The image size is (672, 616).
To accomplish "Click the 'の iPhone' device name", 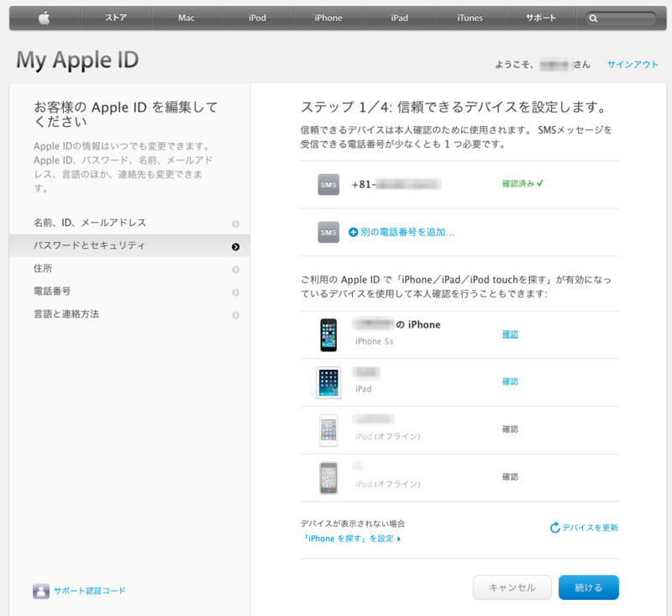I will 417,324.
